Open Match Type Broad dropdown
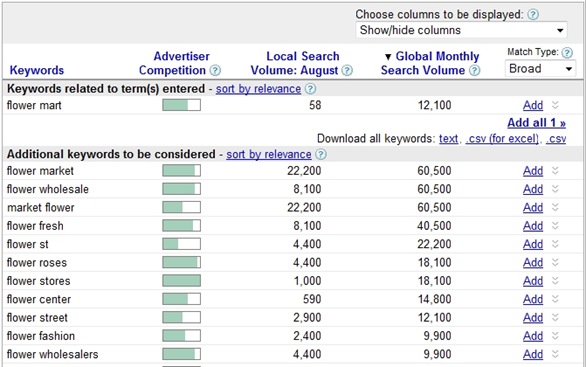Image resolution: width=586 pixels, height=367 pixels. 540,69
